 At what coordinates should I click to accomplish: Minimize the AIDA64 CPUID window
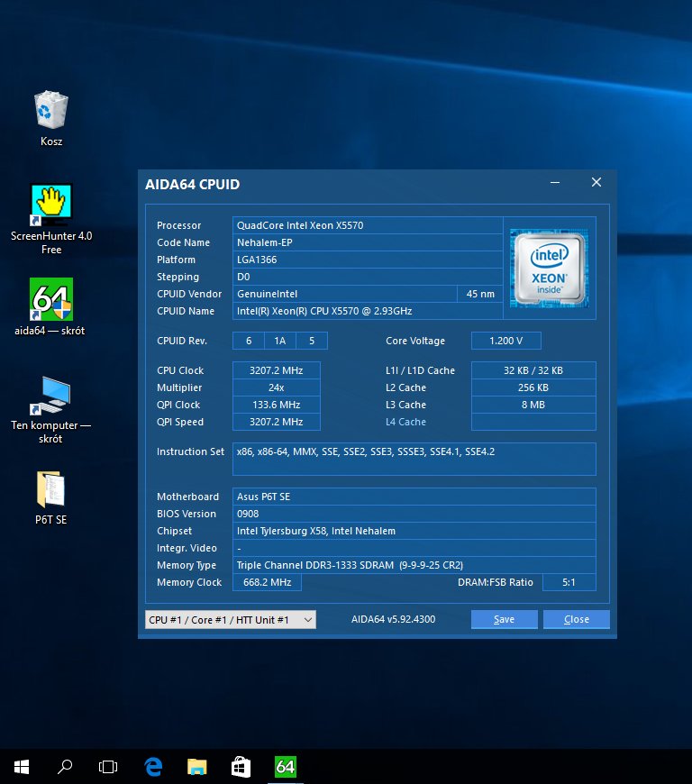(x=555, y=183)
